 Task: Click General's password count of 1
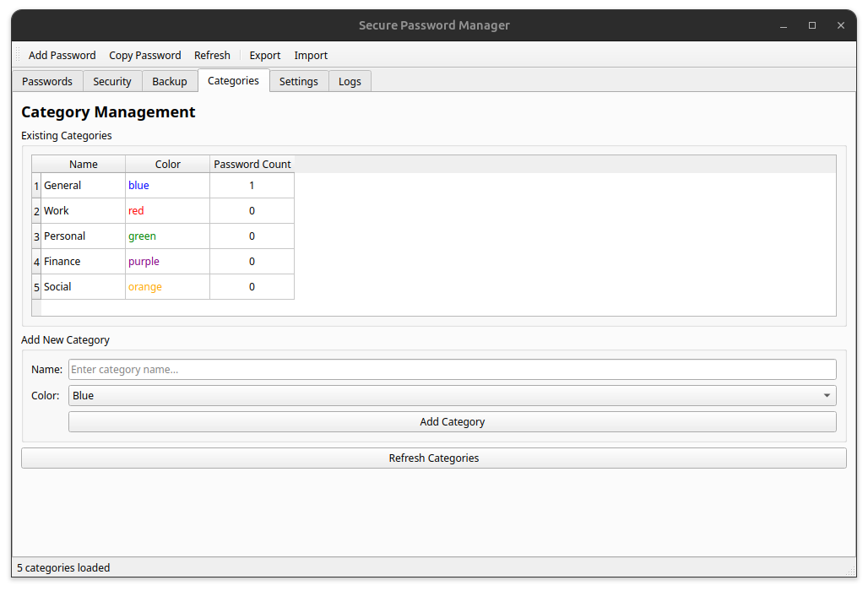[x=252, y=186]
